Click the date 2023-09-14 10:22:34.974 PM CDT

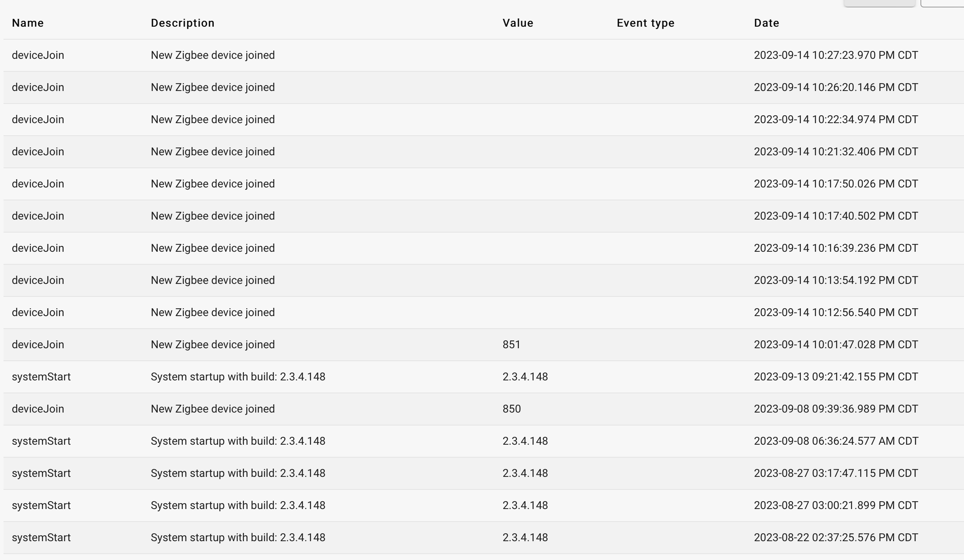coord(836,120)
